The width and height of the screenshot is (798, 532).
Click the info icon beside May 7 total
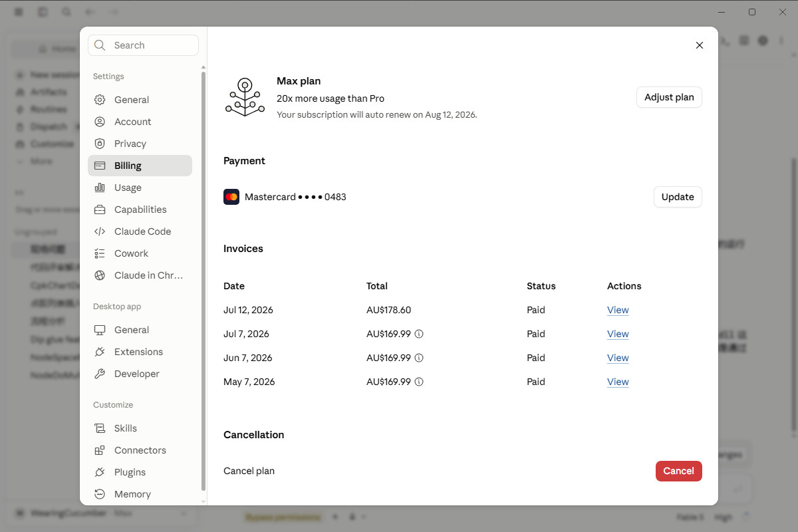[419, 382]
